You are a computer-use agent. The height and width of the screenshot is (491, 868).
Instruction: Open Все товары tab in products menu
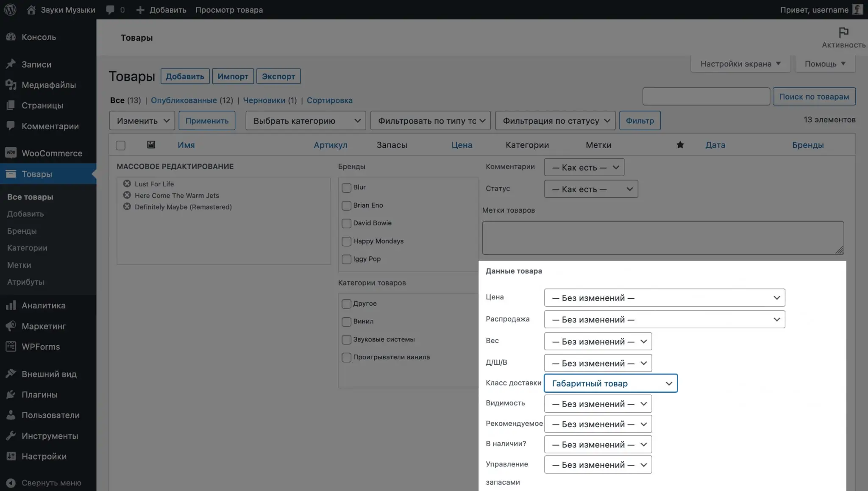(x=30, y=197)
